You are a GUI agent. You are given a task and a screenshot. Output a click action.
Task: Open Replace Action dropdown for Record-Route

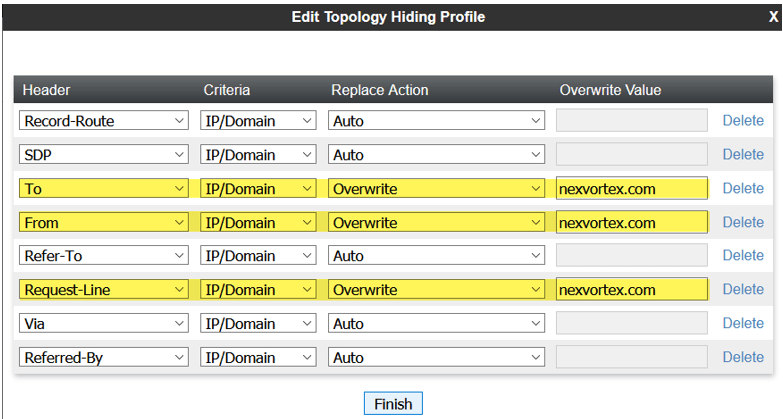pos(436,120)
